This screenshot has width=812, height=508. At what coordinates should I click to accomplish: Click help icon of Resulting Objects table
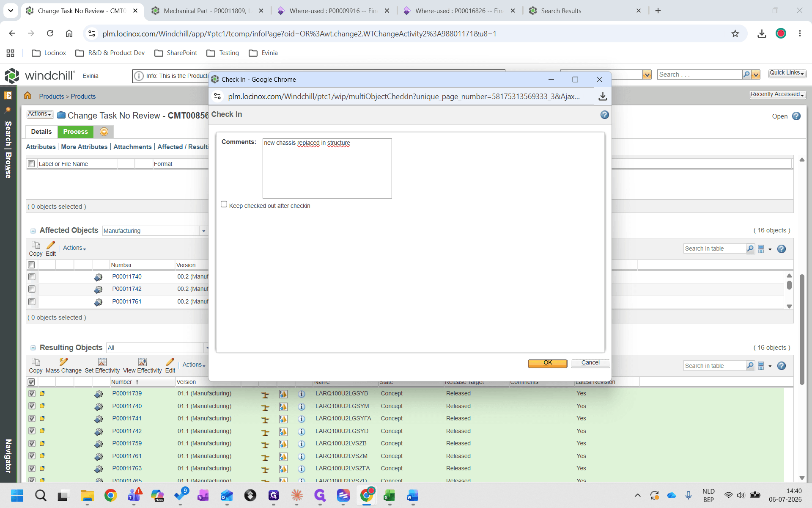(x=782, y=366)
